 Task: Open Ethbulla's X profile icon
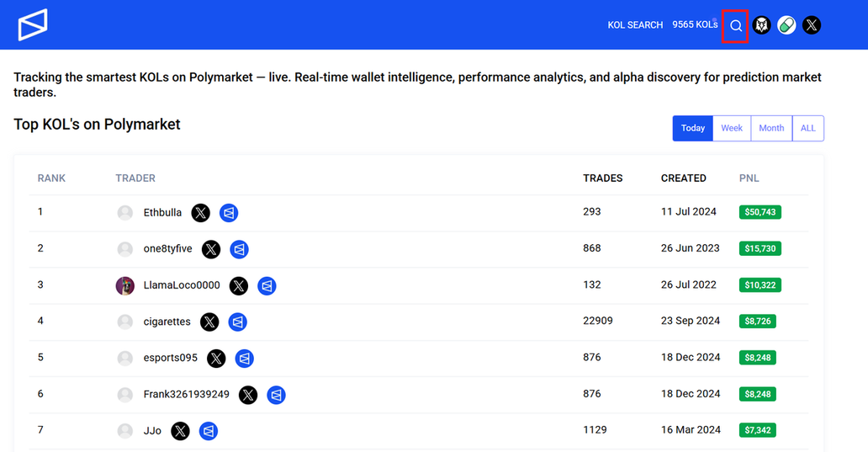200,213
